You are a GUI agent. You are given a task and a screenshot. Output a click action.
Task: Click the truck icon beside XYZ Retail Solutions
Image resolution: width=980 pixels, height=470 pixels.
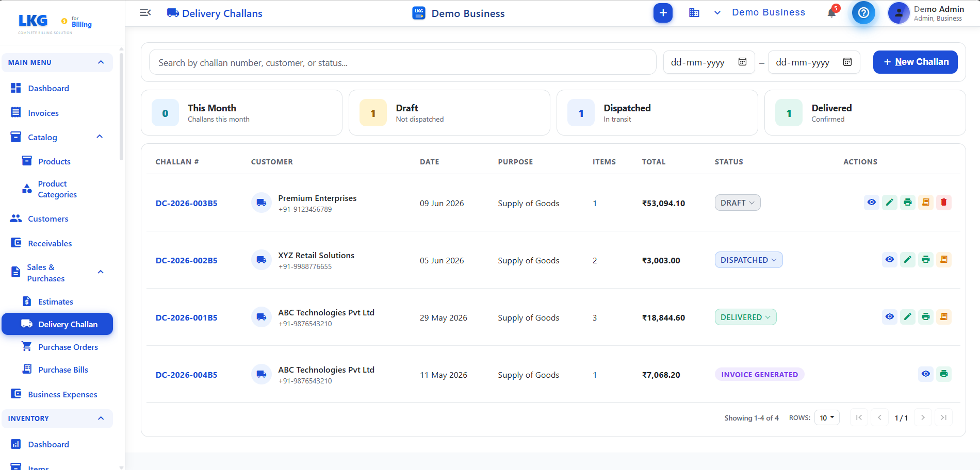262,260
